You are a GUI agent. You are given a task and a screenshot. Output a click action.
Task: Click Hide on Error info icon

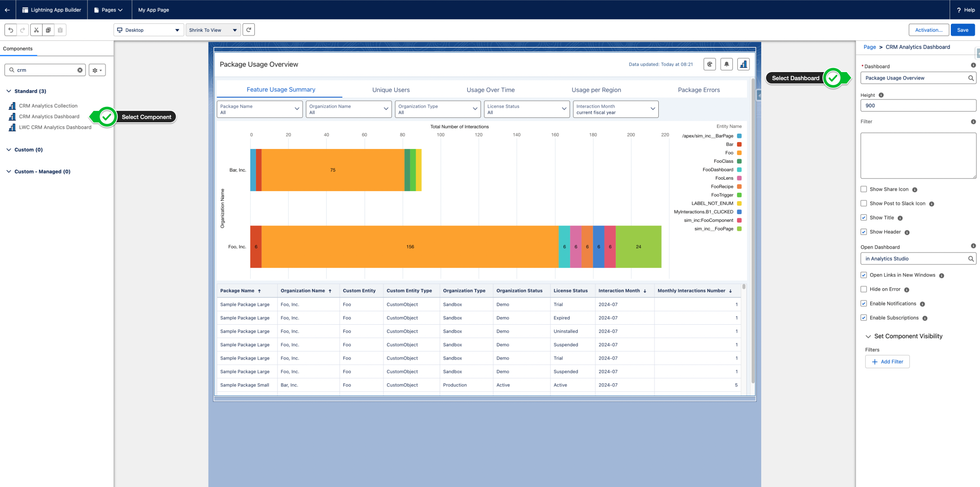click(907, 289)
